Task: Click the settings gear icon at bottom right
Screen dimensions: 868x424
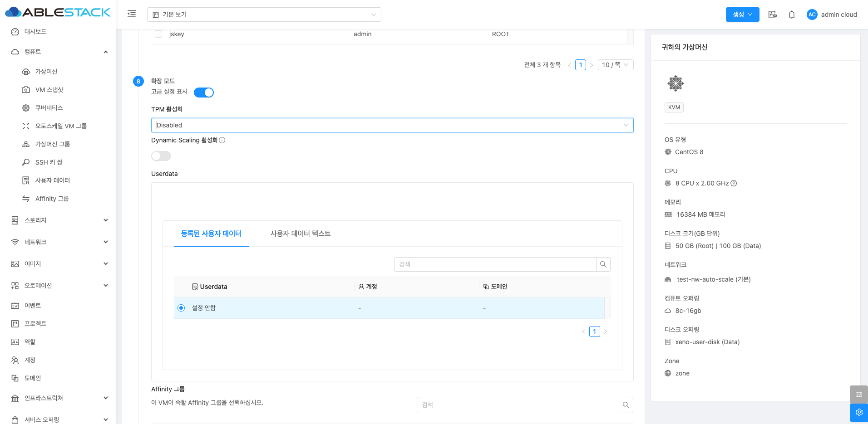Action: pyautogui.click(x=858, y=412)
